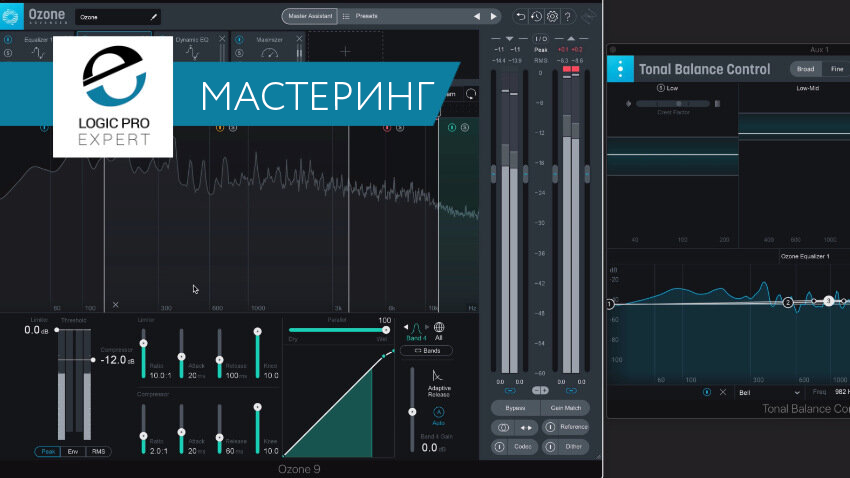Solo the Low band in Tonal Balance Control
This screenshot has height=478, width=850.
click(x=660, y=88)
